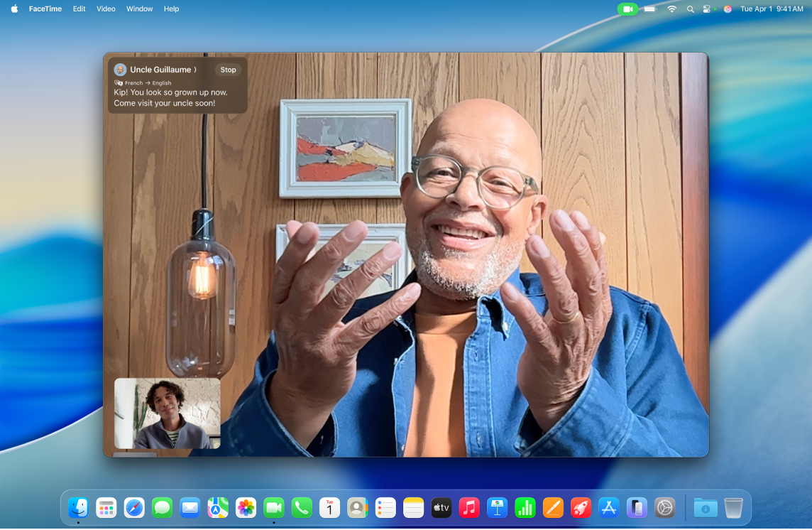Open FaceTime from the Dock
The width and height of the screenshot is (812, 530).
274,508
